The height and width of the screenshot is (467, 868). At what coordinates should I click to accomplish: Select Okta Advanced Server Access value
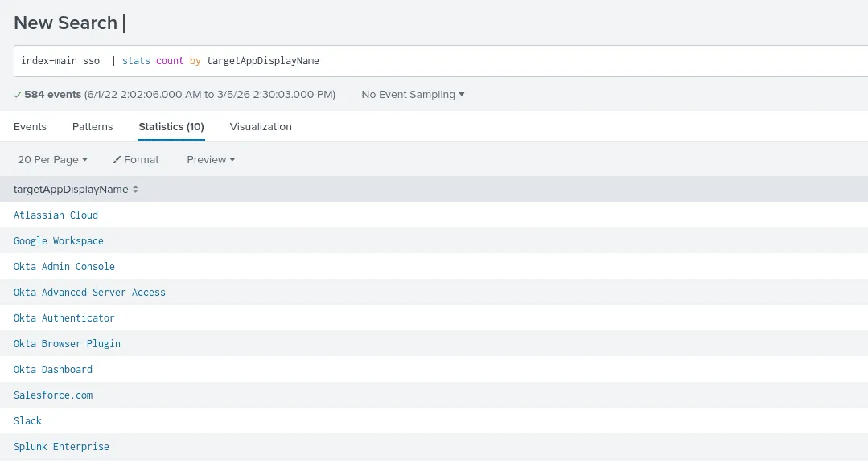click(89, 292)
